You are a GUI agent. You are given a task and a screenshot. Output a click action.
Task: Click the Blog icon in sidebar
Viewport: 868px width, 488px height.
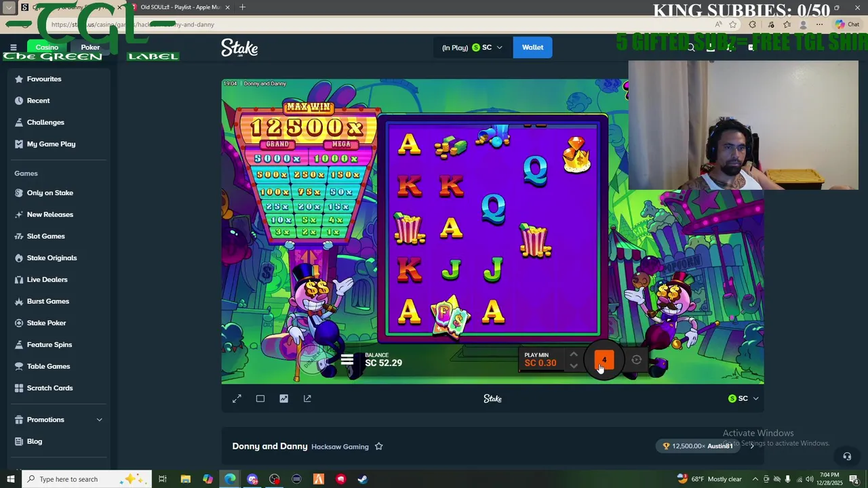19,441
